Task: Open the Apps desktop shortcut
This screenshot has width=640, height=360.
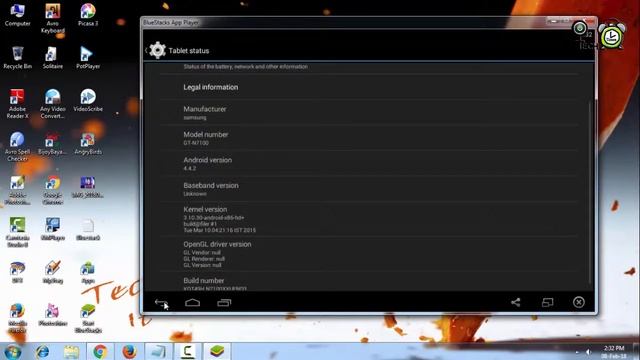Action: [88, 273]
